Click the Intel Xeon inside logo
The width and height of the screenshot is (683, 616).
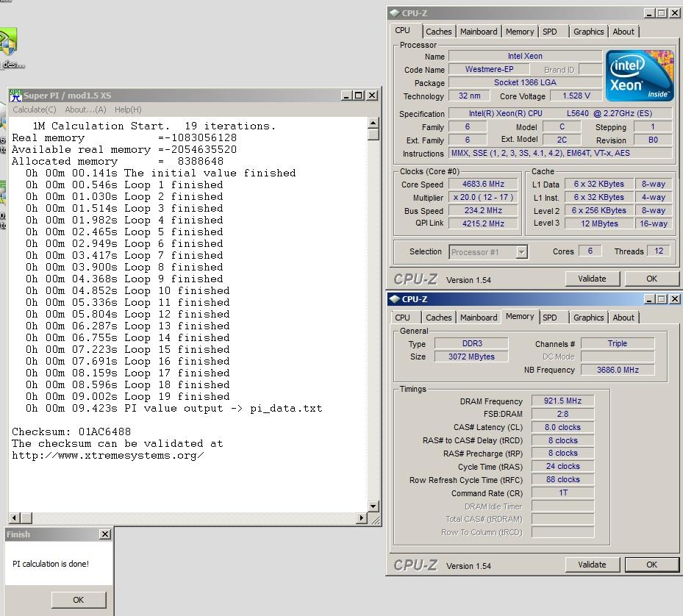pyautogui.click(x=640, y=76)
